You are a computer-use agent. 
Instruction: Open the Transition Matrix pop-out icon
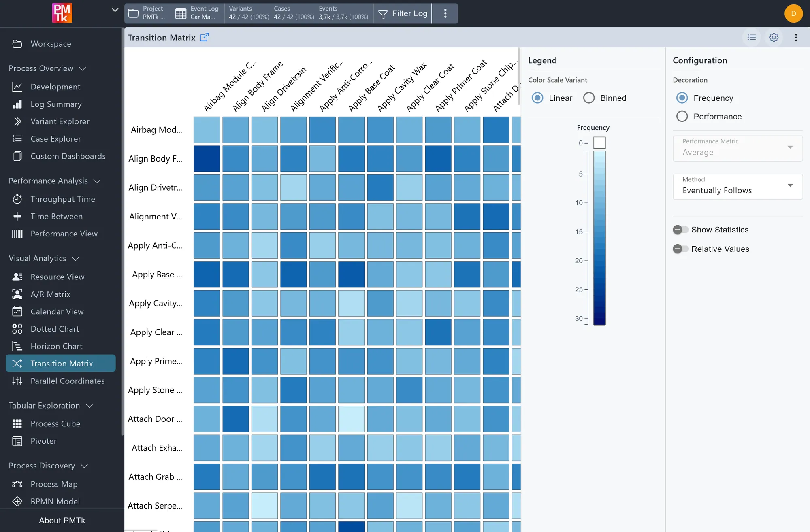205,37
